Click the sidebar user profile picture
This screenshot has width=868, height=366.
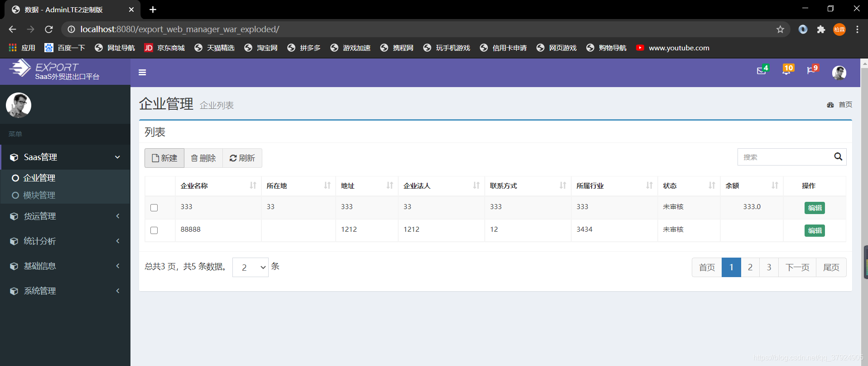click(x=19, y=105)
